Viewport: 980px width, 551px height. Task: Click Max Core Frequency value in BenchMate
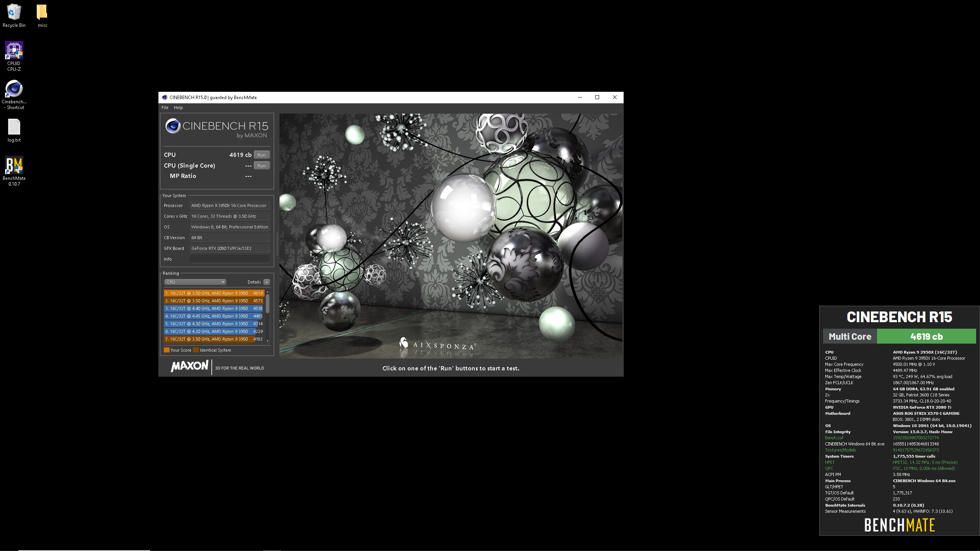click(x=913, y=364)
